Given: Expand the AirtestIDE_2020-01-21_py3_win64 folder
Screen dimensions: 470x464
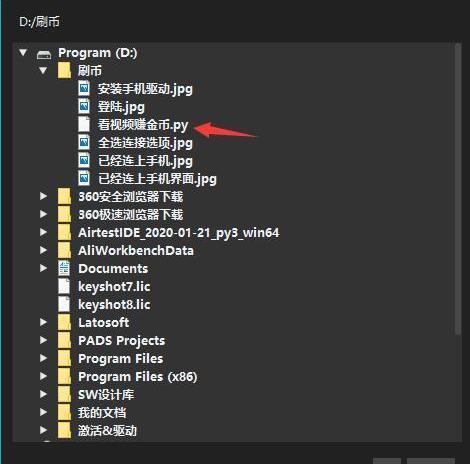Looking at the screenshot, I should pos(43,232).
